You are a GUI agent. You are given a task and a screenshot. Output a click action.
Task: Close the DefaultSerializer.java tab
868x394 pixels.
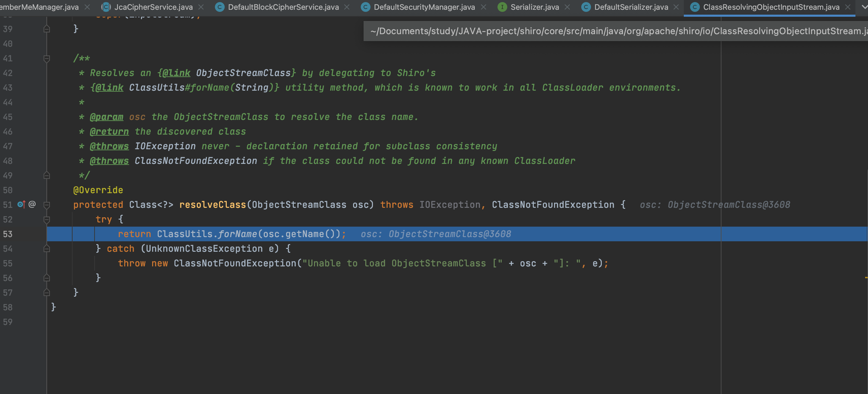[676, 7]
